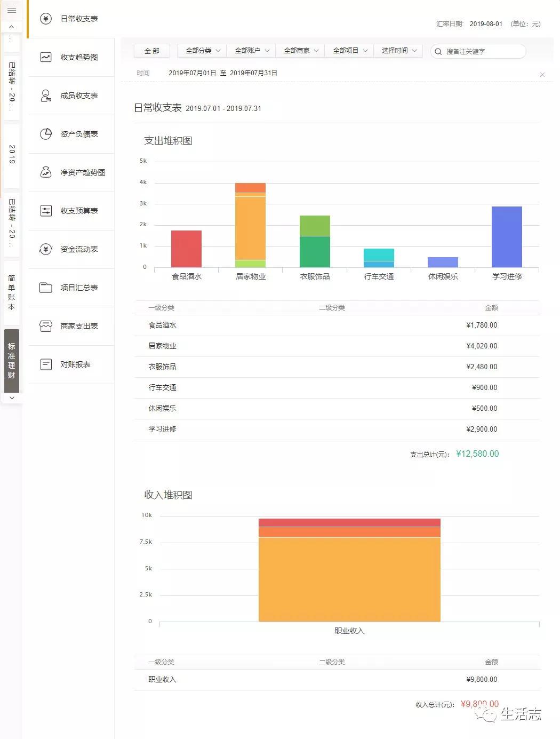
Task: Select the 成员收支表 sidebar icon
Action: 45,96
